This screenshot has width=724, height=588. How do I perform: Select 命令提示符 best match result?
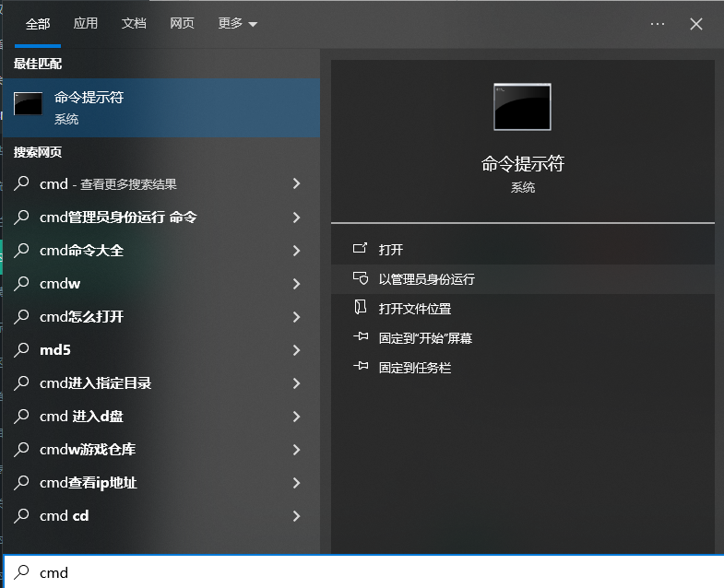161,108
